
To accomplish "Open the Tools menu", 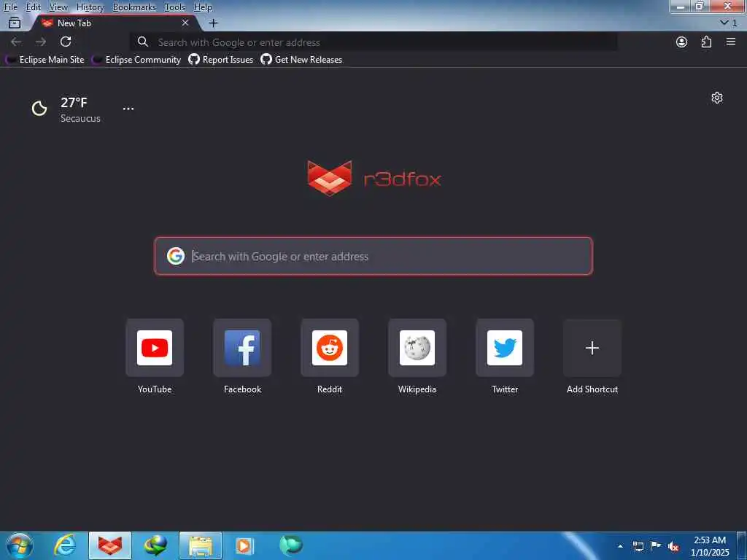I will coord(175,7).
